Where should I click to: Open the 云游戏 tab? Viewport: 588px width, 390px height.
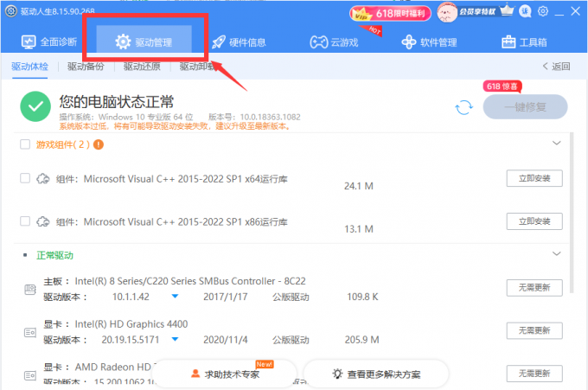point(334,42)
